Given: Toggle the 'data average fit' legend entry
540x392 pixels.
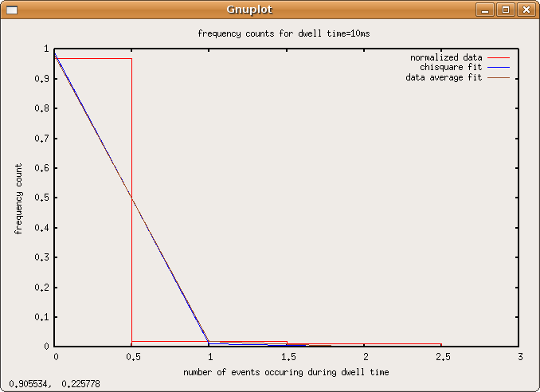Looking at the screenshot, I should click(444, 78).
